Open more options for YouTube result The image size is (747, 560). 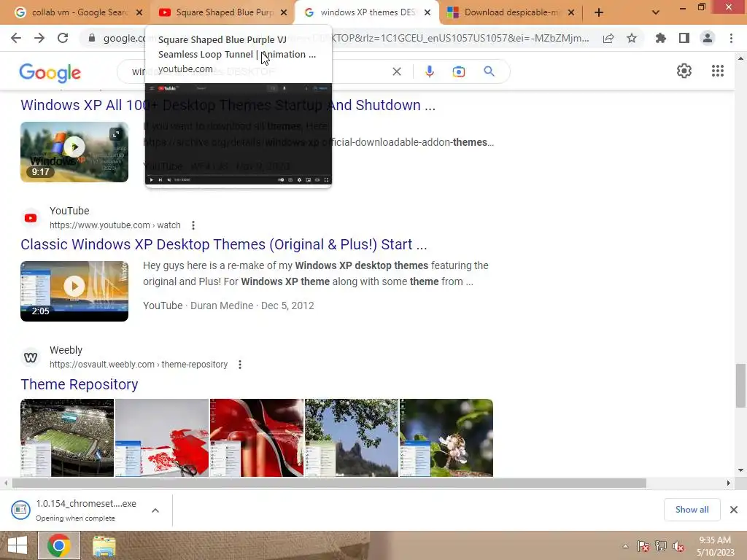tap(193, 225)
